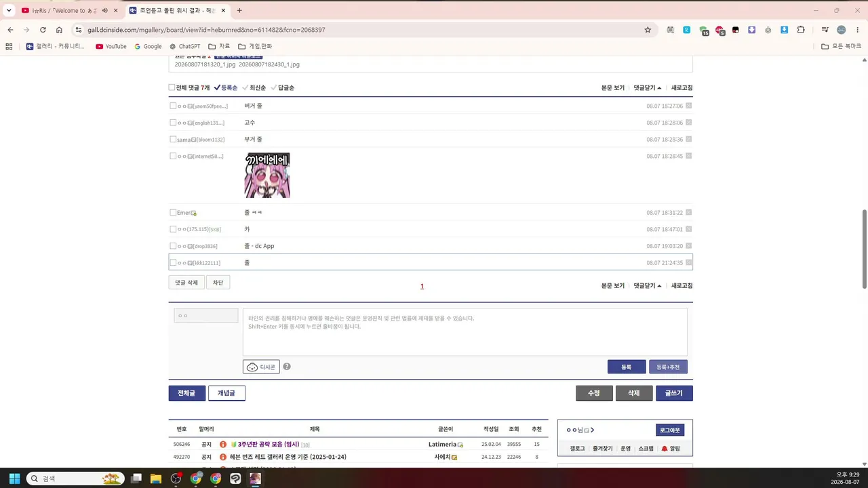Image resolution: width=868 pixels, height=488 pixels.
Task: Click the 차단 button
Action: coord(218,283)
